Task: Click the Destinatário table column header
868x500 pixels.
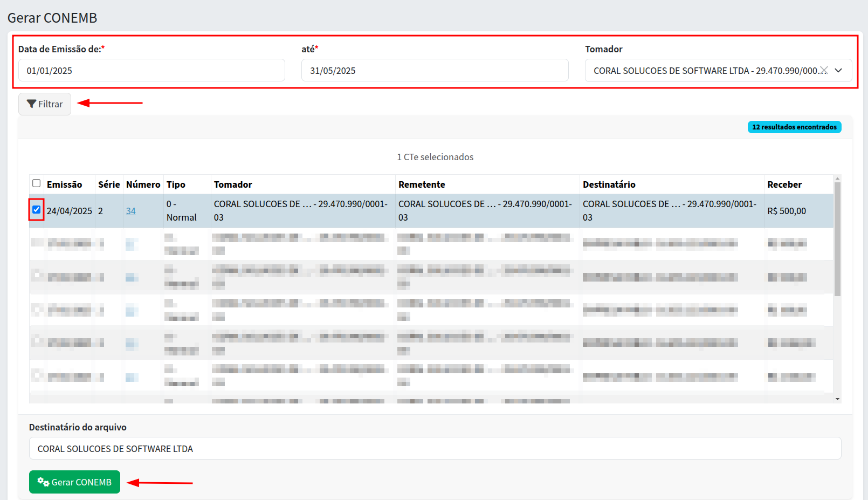Action: coord(609,184)
